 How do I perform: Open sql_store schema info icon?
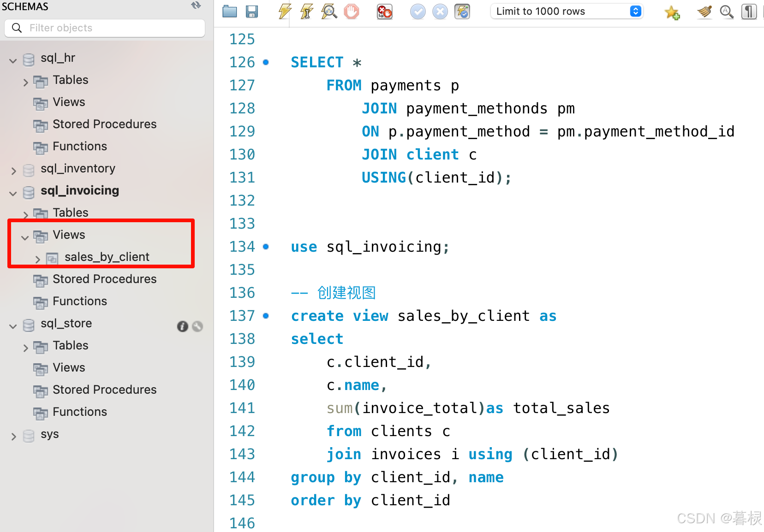tap(183, 326)
